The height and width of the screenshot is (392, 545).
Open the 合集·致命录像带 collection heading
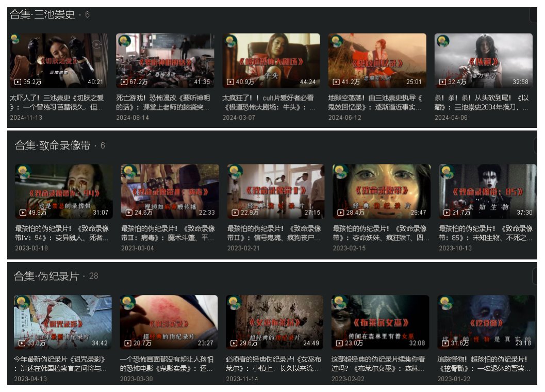[x=53, y=145]
